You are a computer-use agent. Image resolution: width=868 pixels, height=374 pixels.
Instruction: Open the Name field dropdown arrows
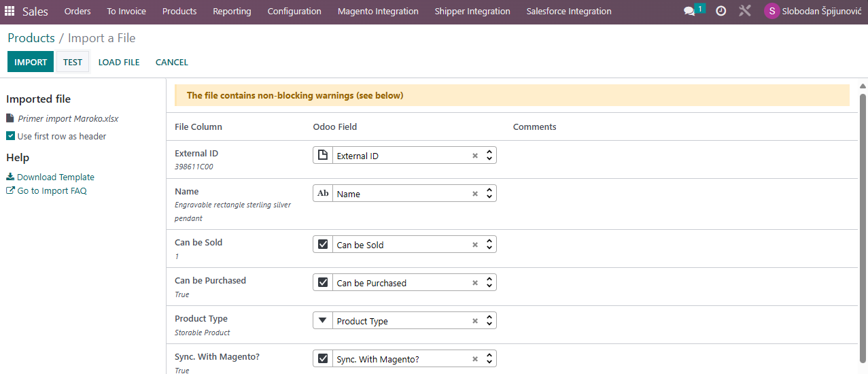click(489, 194)
